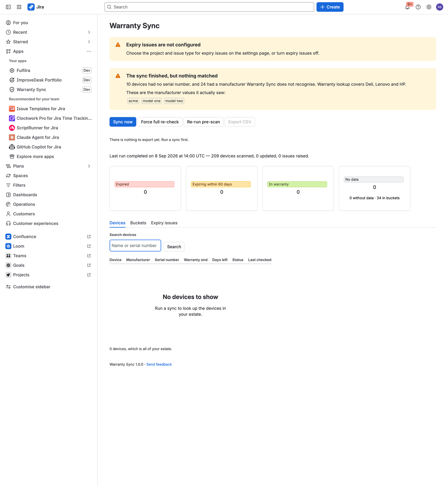Focus the Name or serial number field

135,246
